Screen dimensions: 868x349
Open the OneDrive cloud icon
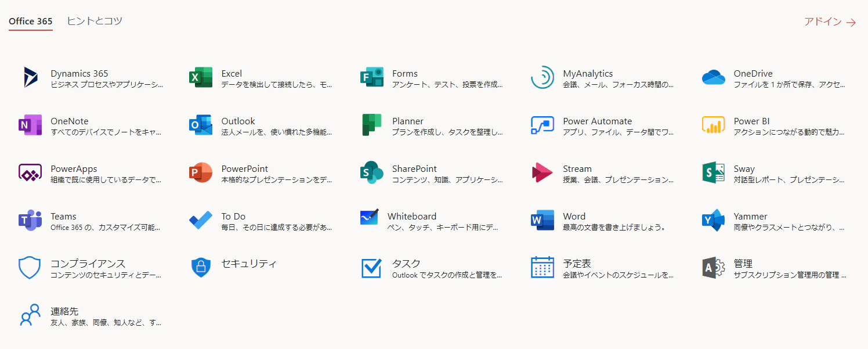[714, 77]
